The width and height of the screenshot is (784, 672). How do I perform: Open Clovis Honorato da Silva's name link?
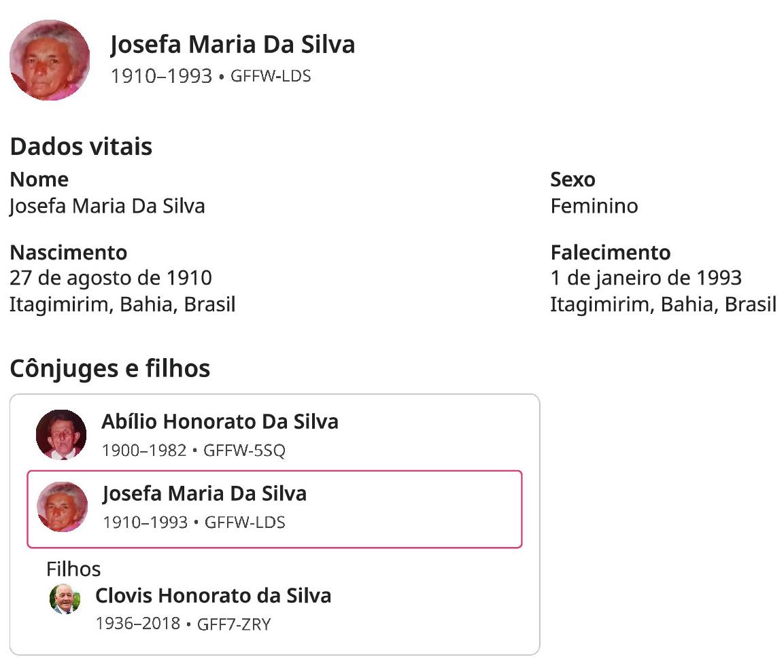[x=213, y=596]
